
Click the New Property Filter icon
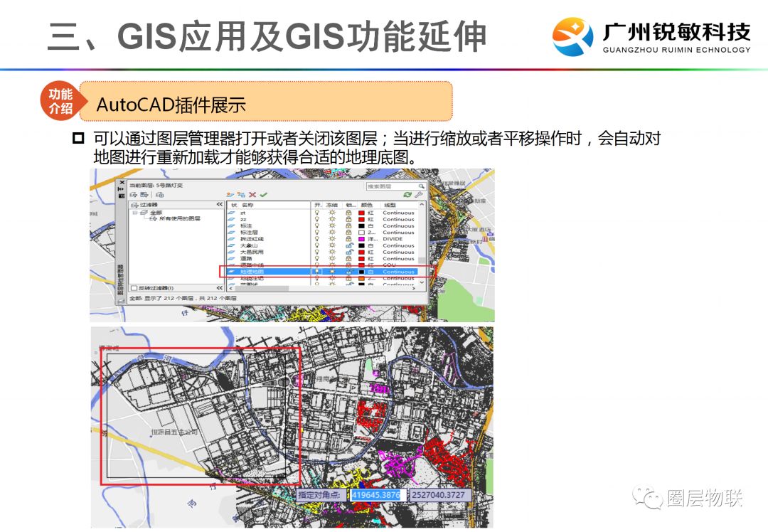click(x=133, y=194)
